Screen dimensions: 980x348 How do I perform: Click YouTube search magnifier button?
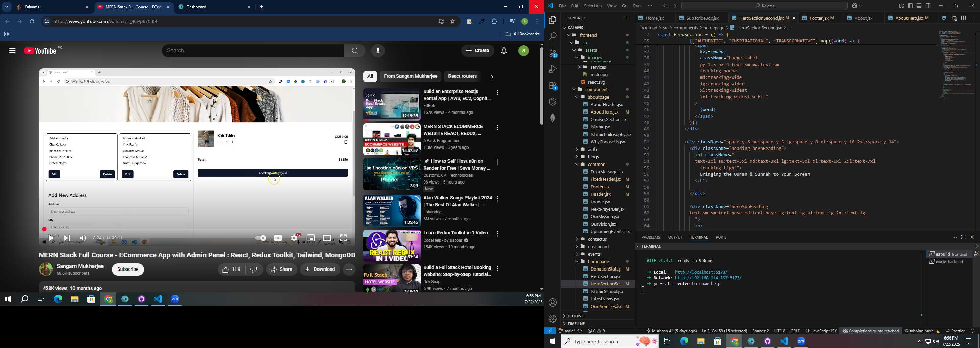click(355, 51)
